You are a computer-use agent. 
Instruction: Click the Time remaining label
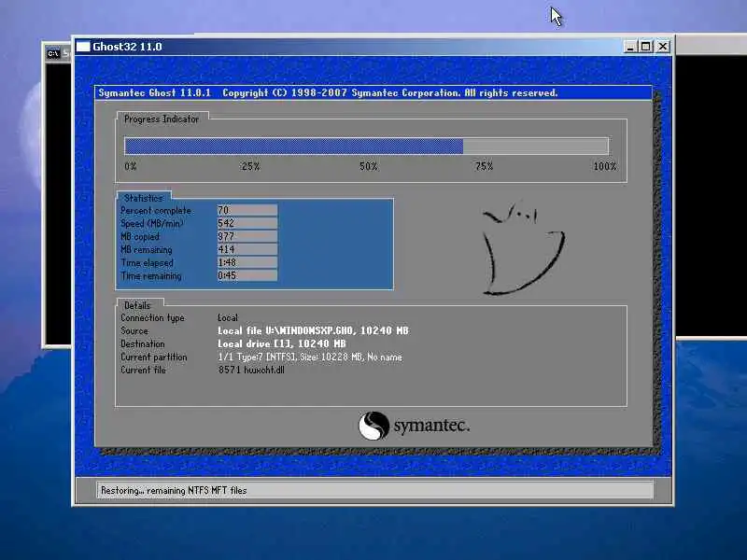pos(151,275)
